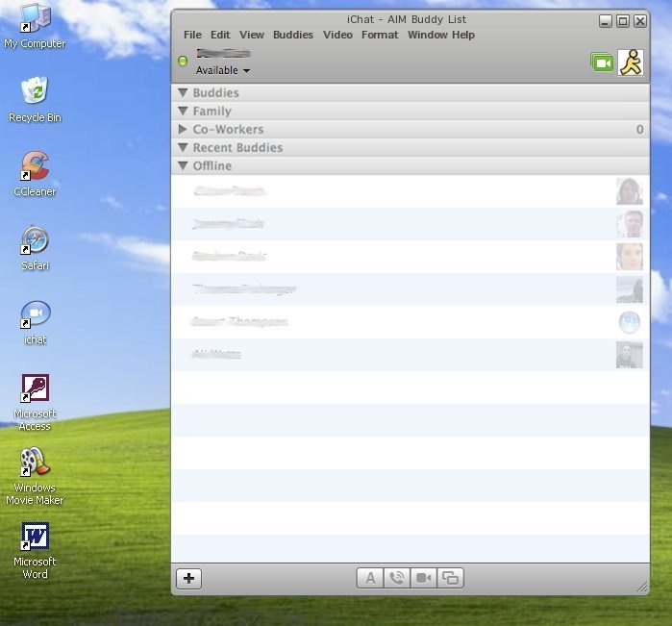
Task: Click the green video camera status icon
Action: tap(602, 63)
